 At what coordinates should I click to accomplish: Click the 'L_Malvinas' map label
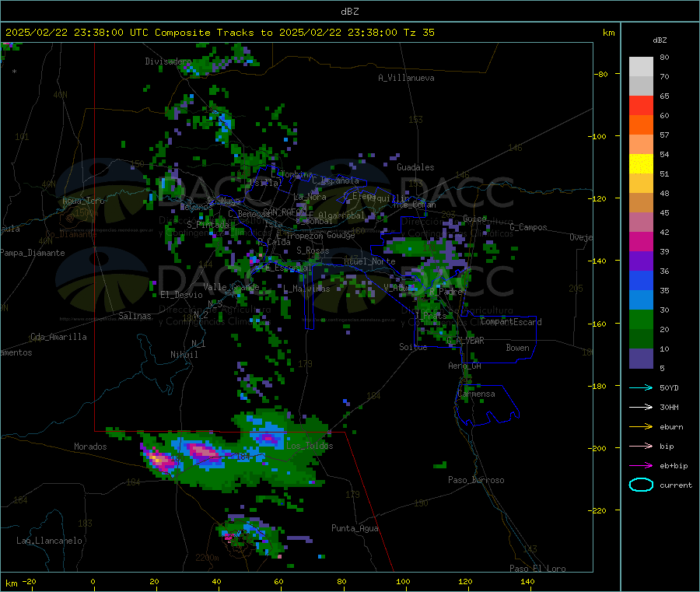306,289
